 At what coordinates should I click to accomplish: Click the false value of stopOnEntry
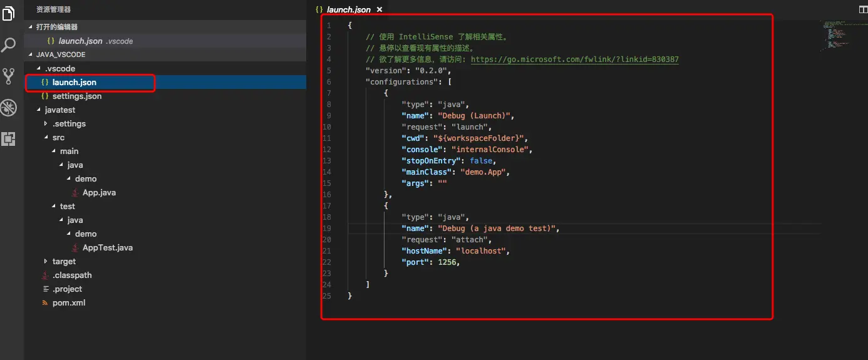(x=481, y=161)
